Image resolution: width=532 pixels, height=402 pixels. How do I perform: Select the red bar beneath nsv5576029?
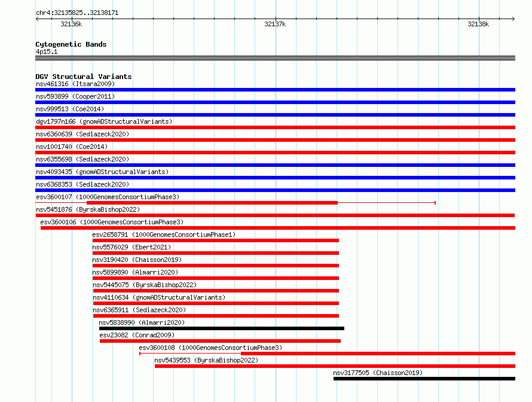pyautogui.click(x=216, y=253)
